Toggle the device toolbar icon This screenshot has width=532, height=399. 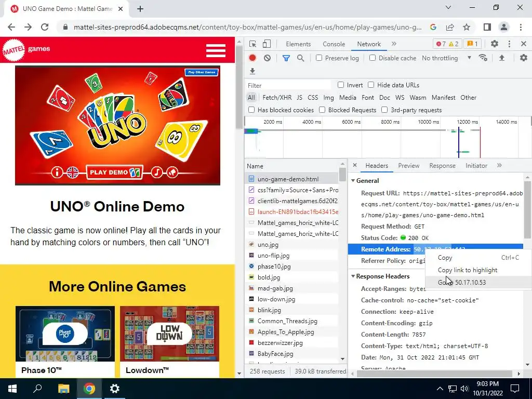point(267,44)
